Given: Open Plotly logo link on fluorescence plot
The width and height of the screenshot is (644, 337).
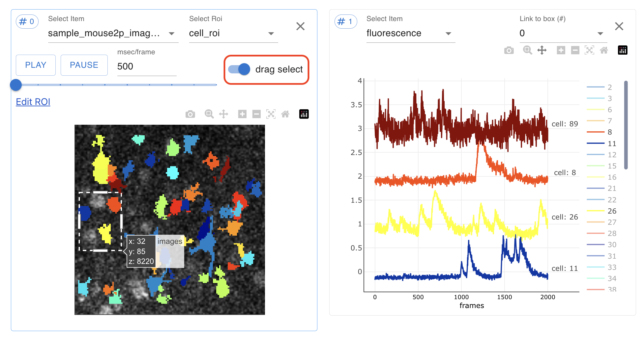Looking at the screenshot, I should point(623,50).
